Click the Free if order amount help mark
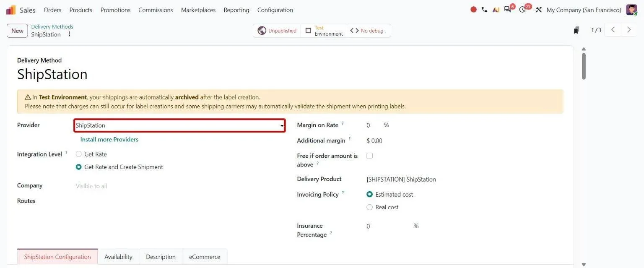Screen dimensions: 644x268 pos(317,163)
